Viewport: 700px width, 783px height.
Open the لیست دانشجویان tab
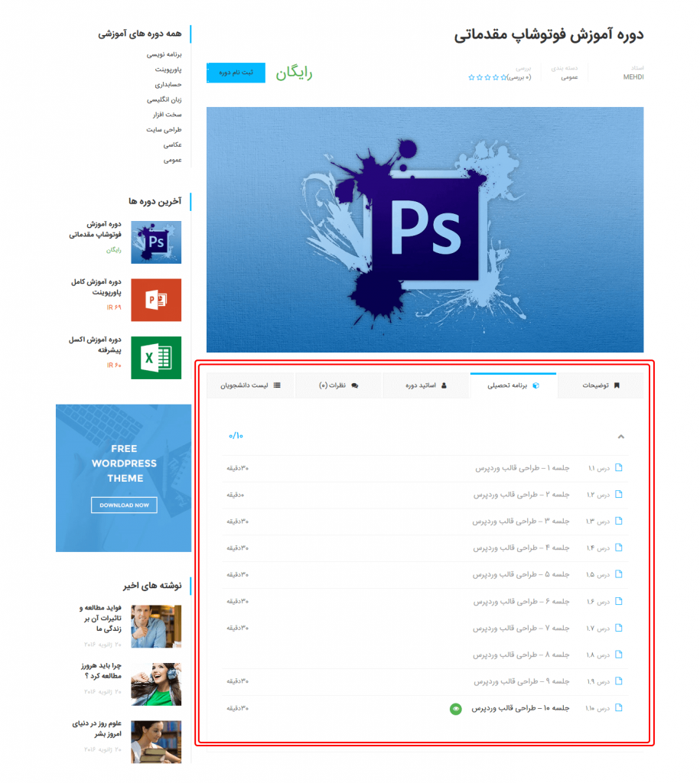pos(250,385)
